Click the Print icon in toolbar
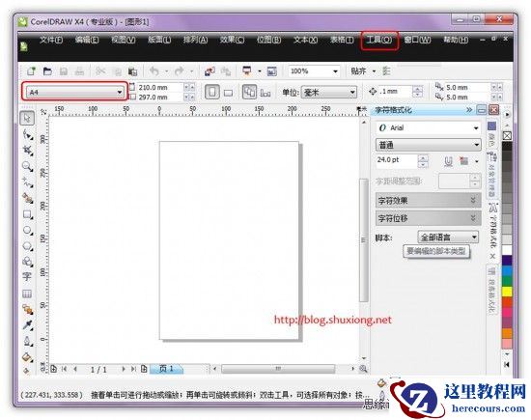The width and height of the screenshot is (531, 420). (79, 71)
